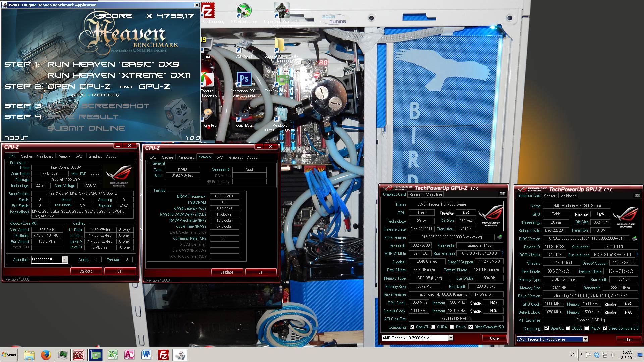Toggle PhysX checkbox in right GPU-Z
This screenshot has height=362, width=644.
coord(587,328)
